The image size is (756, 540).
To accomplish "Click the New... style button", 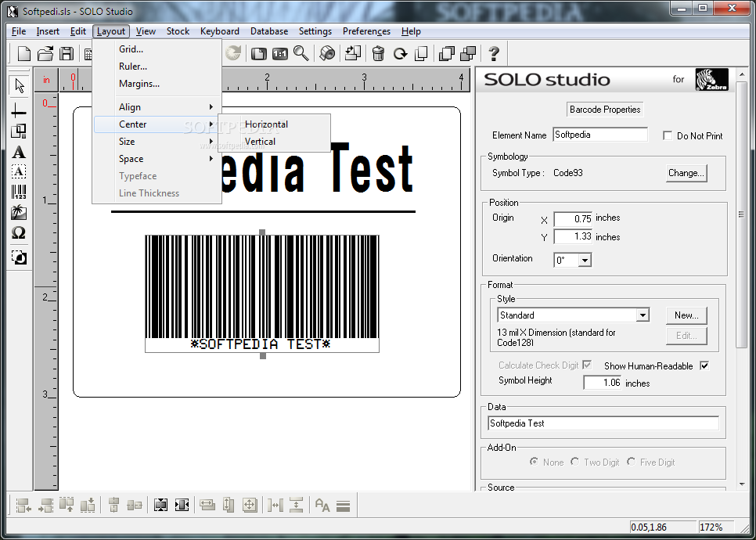I will [686, 315].
